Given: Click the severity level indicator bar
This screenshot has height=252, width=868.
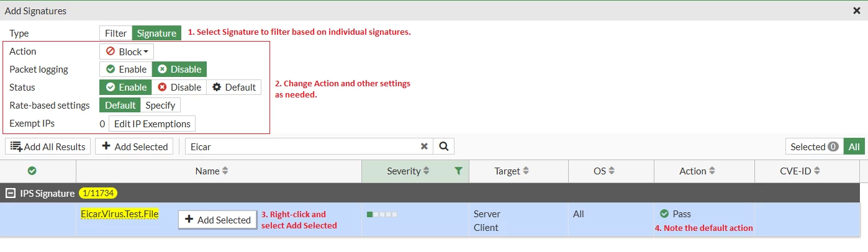Looking at the screenshot, I should [382, 214].
